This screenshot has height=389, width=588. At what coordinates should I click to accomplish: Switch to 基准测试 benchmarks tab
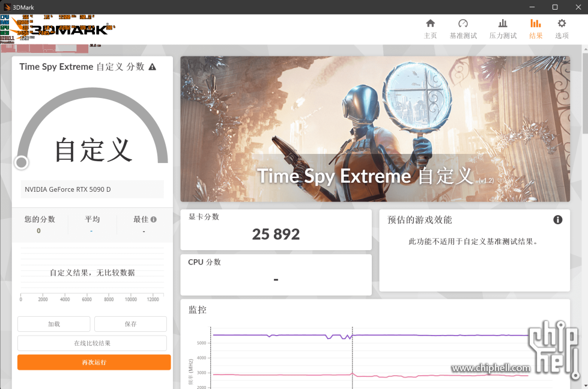[x=463, y=29]
